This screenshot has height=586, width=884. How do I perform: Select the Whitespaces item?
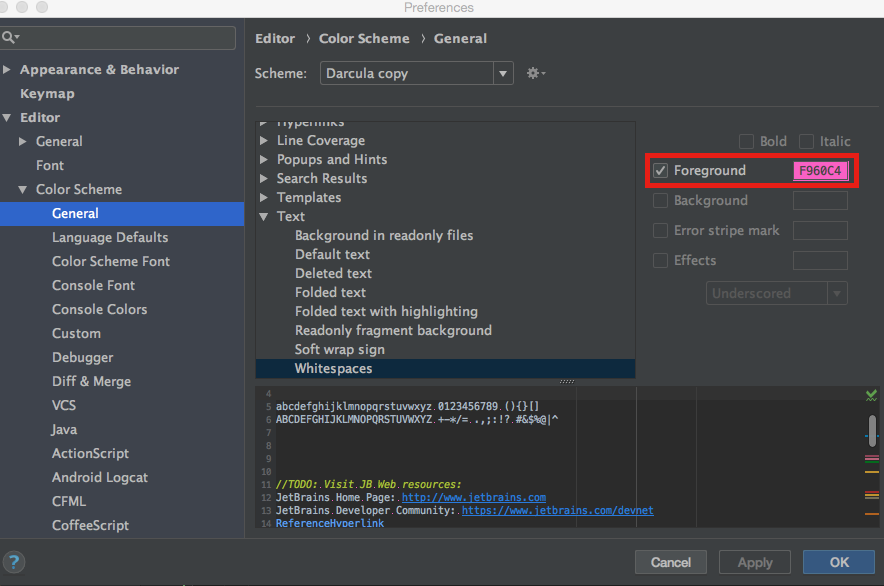(x=445, y=368)
